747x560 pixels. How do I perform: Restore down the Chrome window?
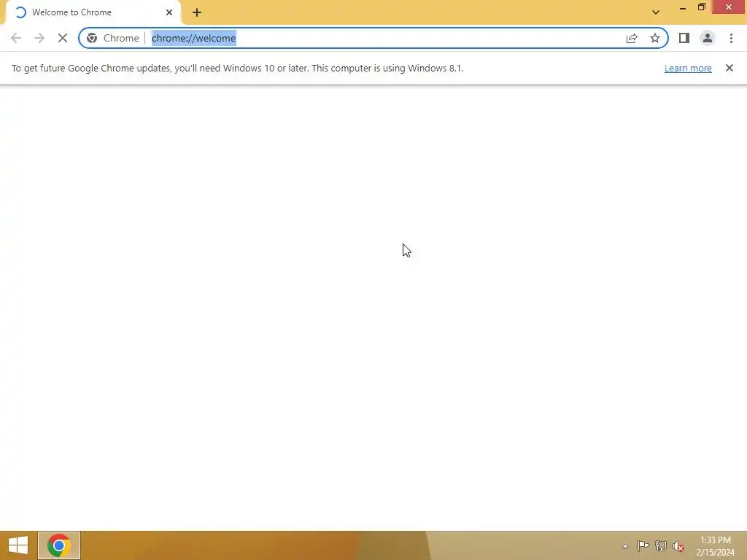pyautogui.click(x=701, y=7)
